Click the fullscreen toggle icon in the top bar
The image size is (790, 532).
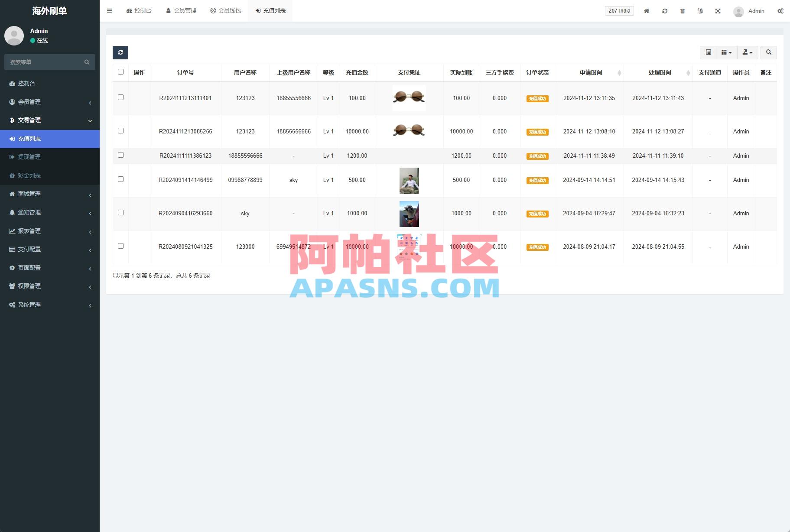(718, 11)
